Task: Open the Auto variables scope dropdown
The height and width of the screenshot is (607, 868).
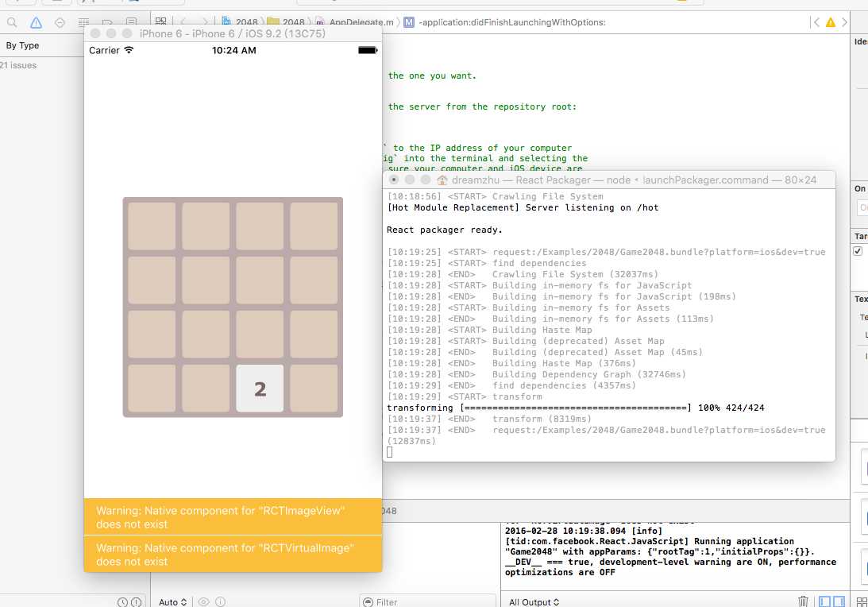Action: (x=173, y=601)
